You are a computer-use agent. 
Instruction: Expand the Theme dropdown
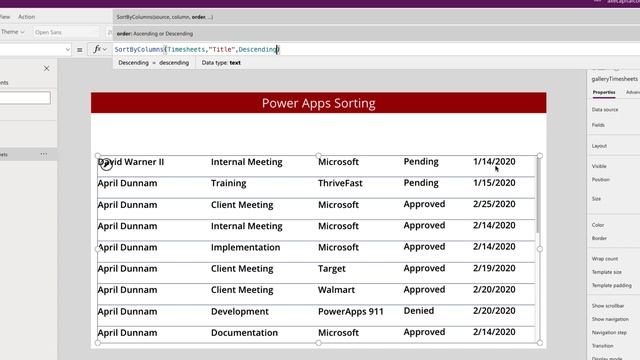pyautogui.click(x=13, y=32)
